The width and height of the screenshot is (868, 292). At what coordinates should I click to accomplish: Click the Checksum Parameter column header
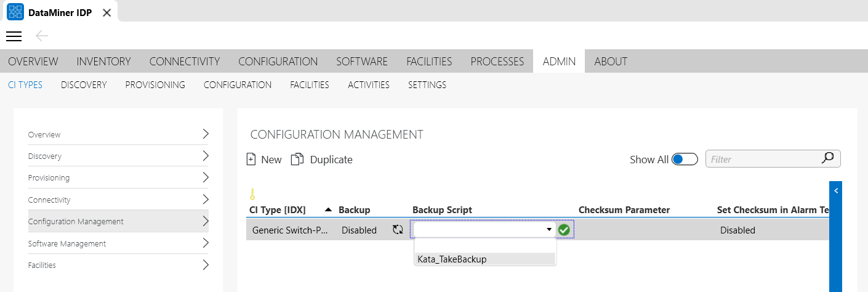point(624,209)
